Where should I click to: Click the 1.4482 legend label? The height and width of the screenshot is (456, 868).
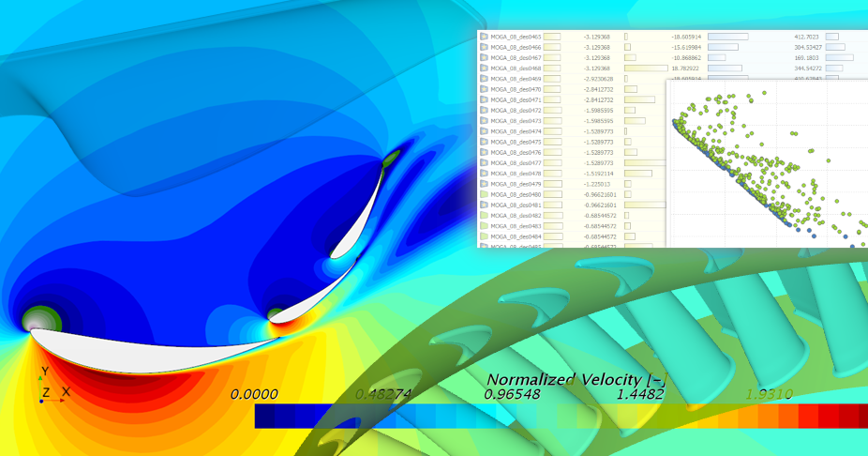639,394
